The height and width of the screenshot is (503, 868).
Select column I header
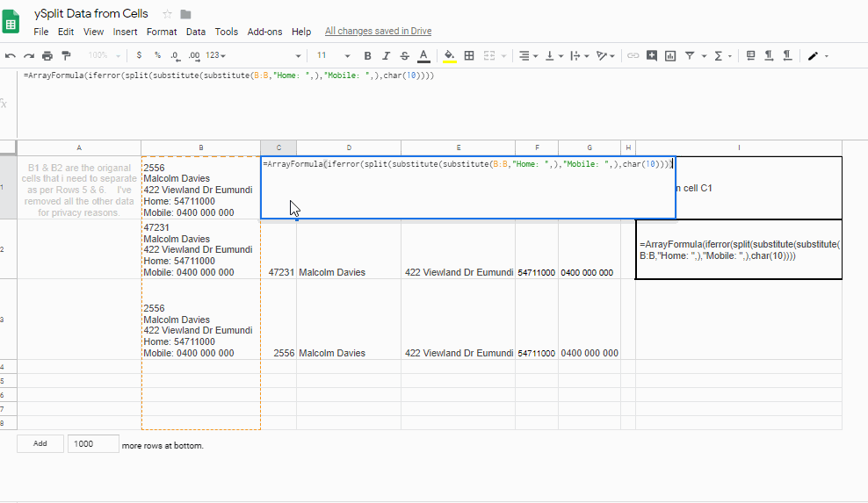click(739, 147)
